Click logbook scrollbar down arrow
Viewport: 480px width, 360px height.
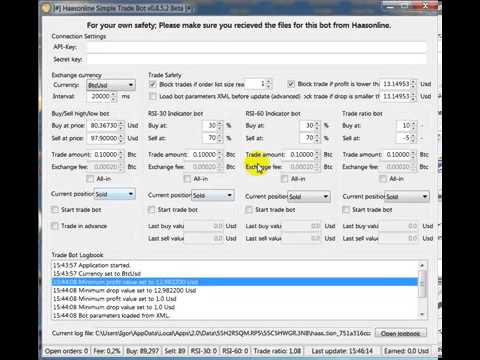tap(422, 314)
